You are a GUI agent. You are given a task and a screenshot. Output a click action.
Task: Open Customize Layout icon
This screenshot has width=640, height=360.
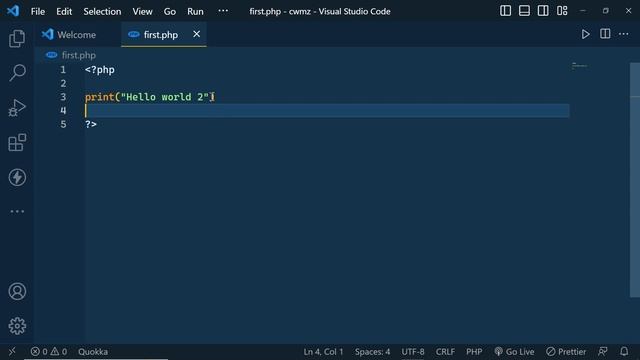562,11
